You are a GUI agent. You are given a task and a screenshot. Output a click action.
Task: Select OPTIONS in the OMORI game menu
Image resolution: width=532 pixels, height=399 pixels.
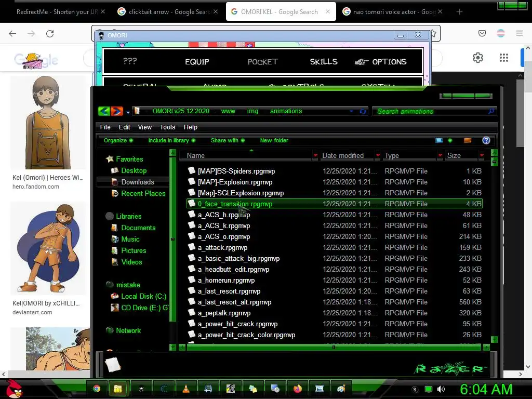click(x=389, y=62)
